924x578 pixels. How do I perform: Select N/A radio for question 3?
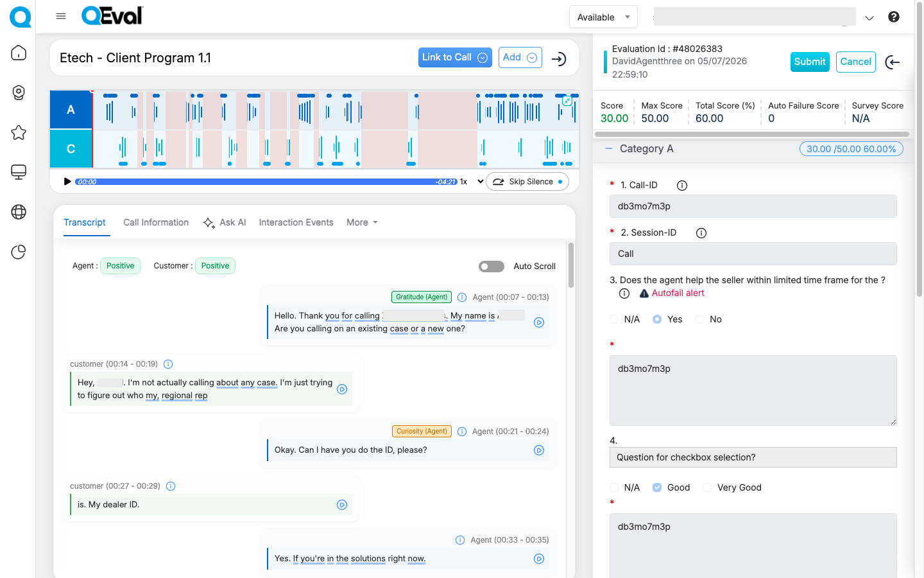click(x=615, y=319)
